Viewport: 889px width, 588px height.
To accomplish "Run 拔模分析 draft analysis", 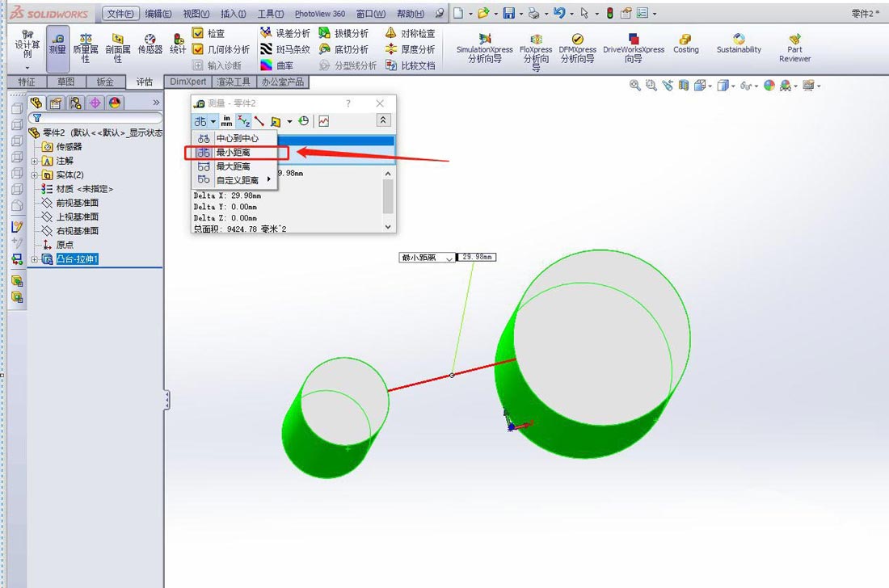I will pos(343,33).
